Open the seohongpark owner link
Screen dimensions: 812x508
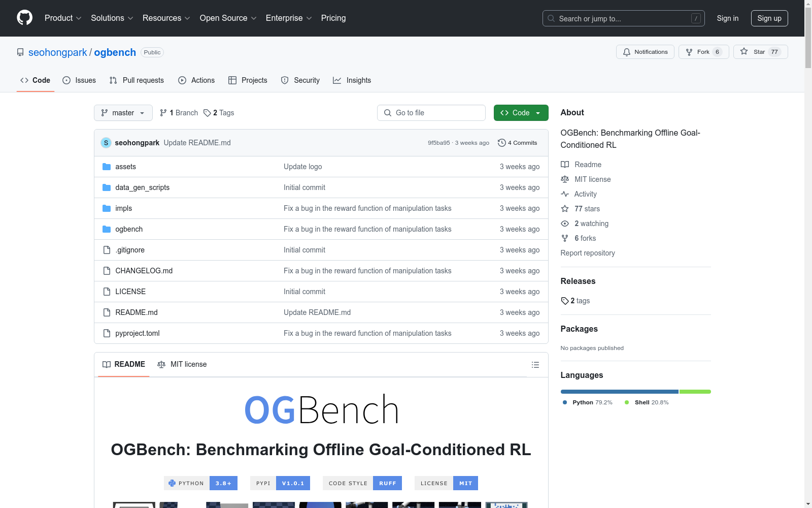coord(58,52)
